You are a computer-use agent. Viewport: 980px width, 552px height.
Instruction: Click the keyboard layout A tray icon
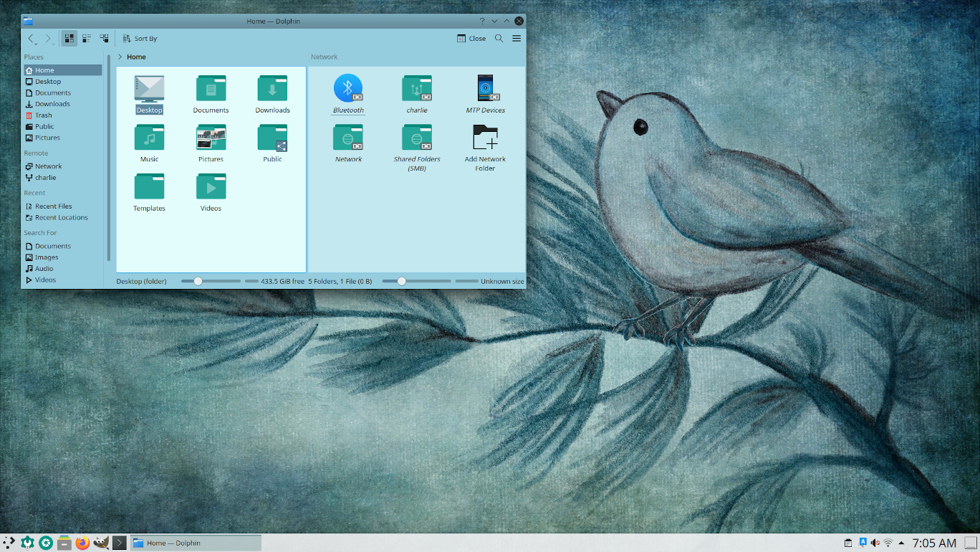point(863,543)
